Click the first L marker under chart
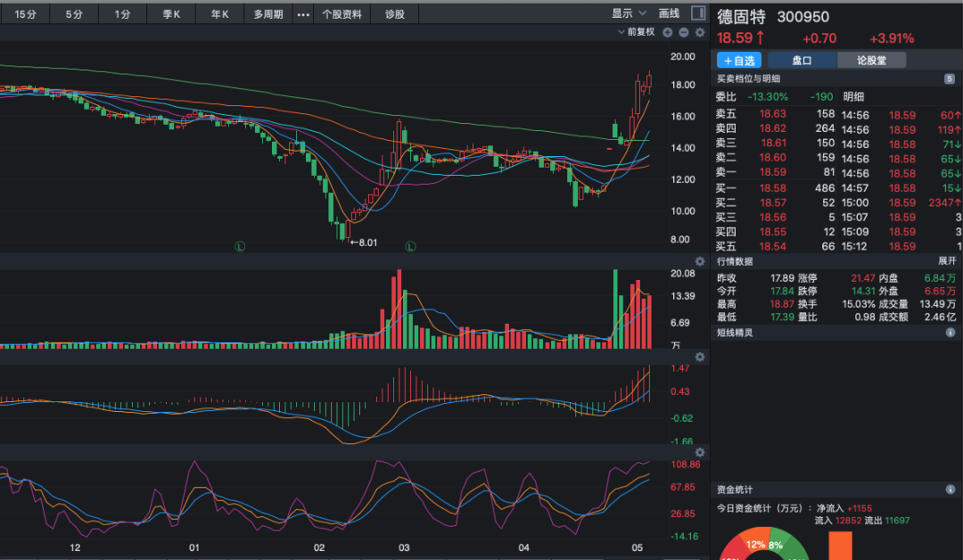The height and width of the screenshot is (560, 963). pyautogui.click(x=240, y=246)
